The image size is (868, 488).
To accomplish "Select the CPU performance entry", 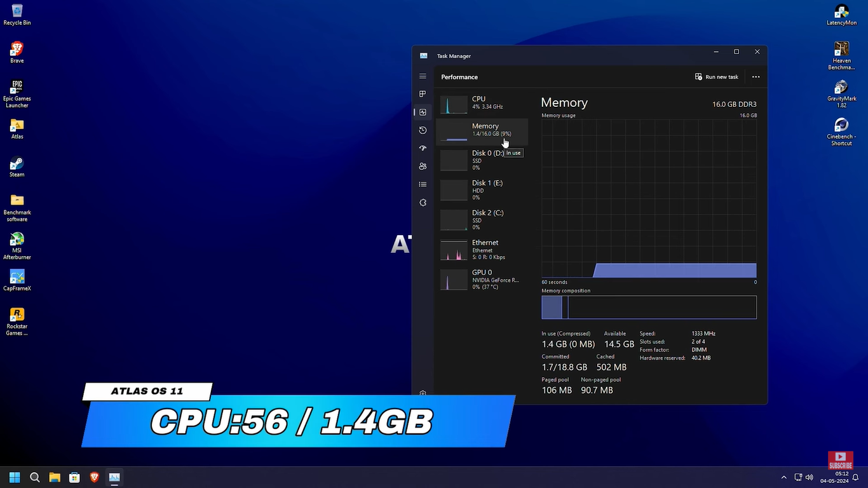I will 482,103.
